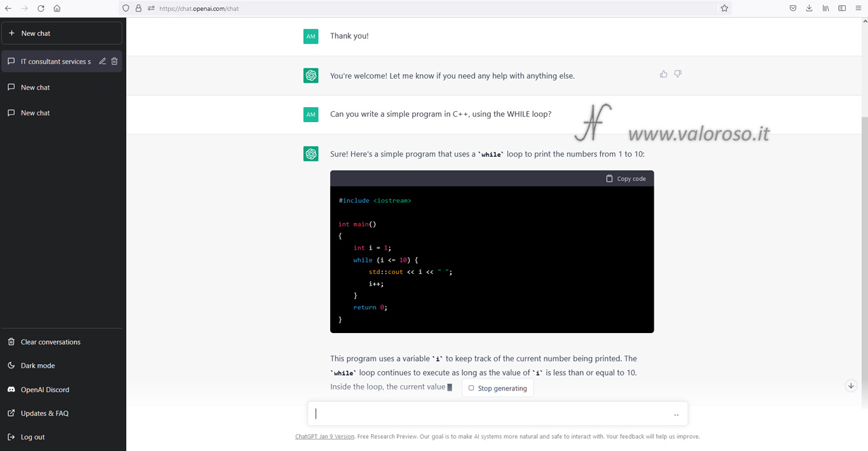This screenshot has width=868, height=451.
Task: Open the ChatGPT Jan 9 Version link
Action: coord(324,437)
